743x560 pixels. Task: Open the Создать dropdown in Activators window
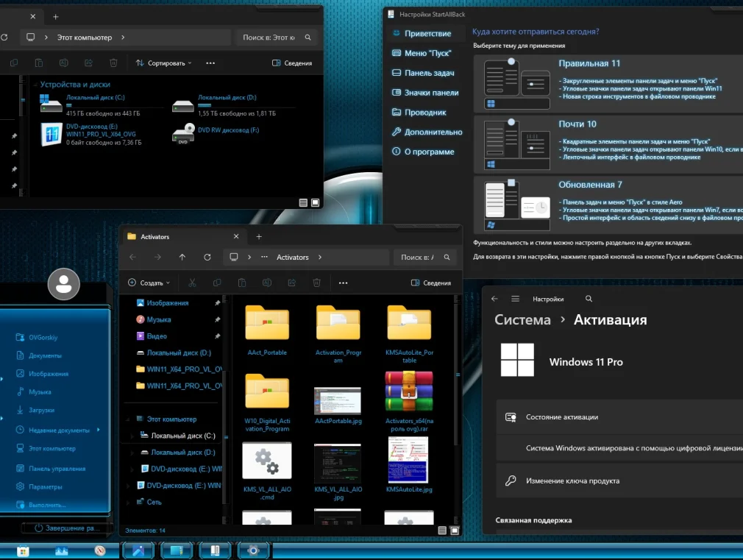click(x=149, y=283)
